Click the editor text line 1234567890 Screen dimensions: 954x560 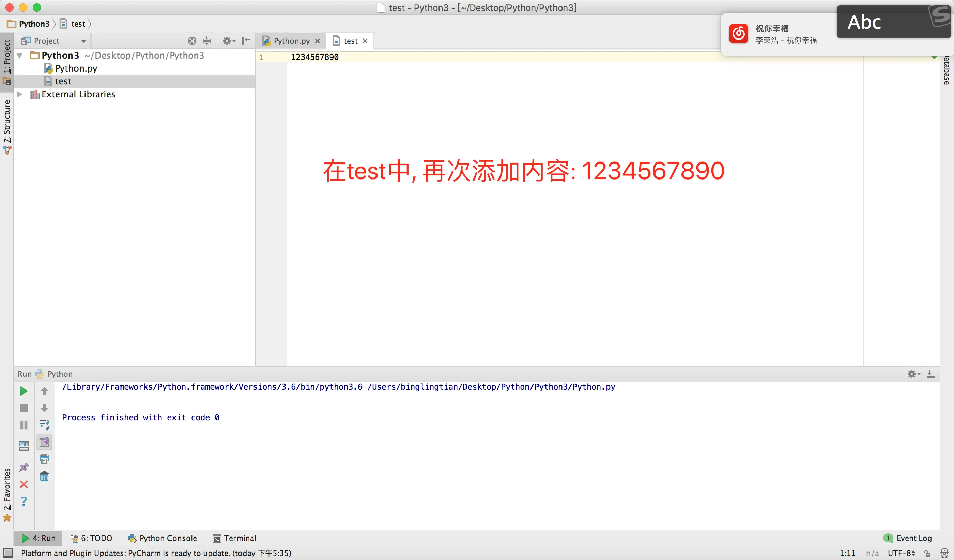coord(314,57)
